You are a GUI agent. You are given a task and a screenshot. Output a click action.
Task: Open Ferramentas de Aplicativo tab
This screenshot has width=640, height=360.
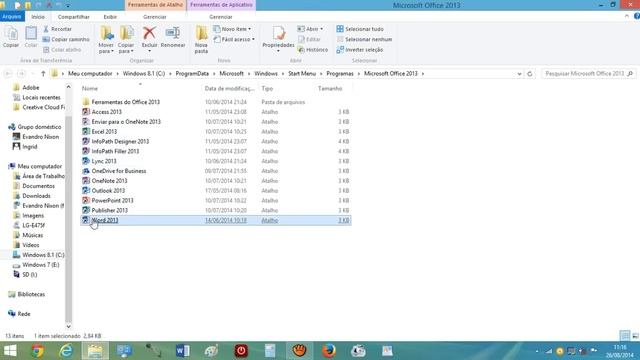221,5
